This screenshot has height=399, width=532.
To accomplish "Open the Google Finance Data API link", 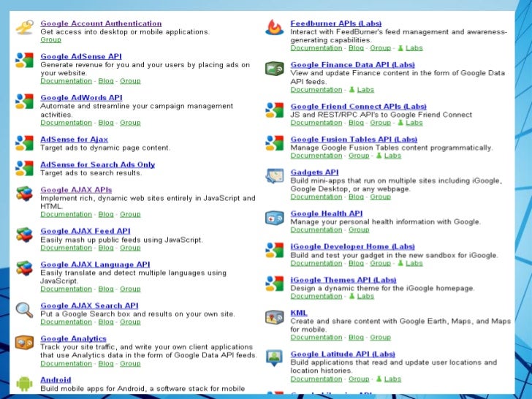I will tap(352, 65).
